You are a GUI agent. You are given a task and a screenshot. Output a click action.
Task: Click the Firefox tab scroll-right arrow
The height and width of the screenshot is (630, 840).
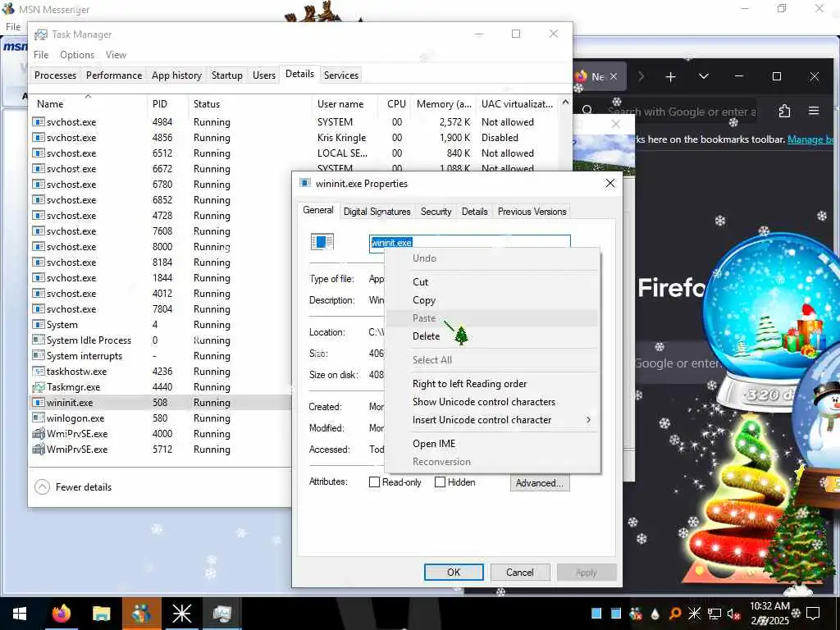641,76
